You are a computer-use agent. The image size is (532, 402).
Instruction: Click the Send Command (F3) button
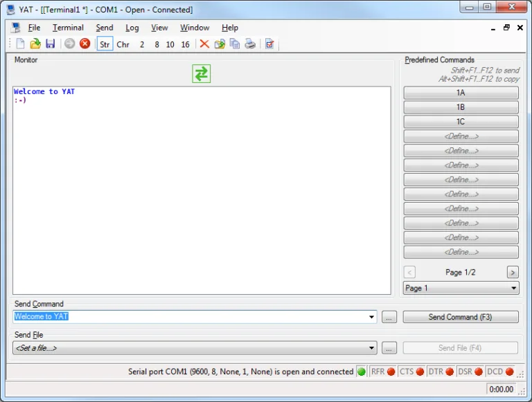click(x=461, y=317)
